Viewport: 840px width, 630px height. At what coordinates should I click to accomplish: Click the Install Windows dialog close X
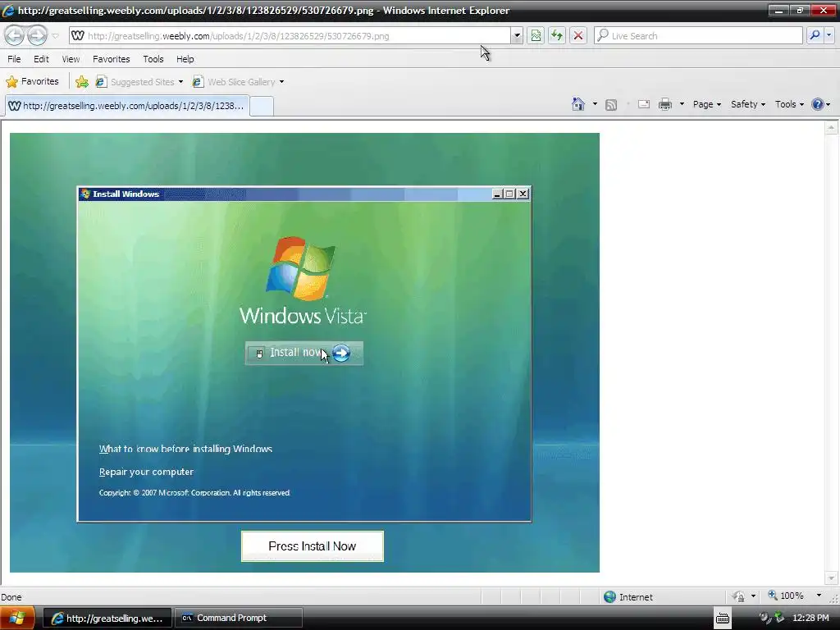point(523,194)
